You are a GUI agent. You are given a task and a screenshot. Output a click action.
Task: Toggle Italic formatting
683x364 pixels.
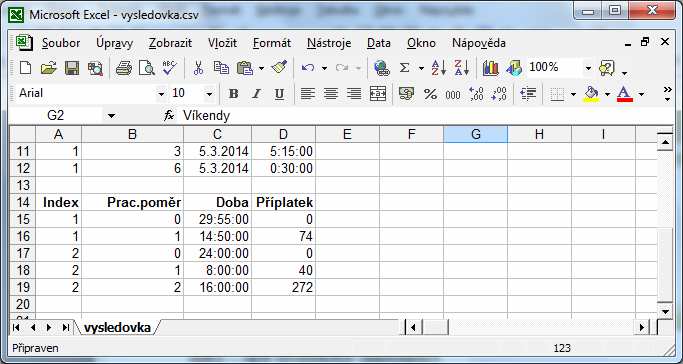pyautogui.click(x=257, y=94)
